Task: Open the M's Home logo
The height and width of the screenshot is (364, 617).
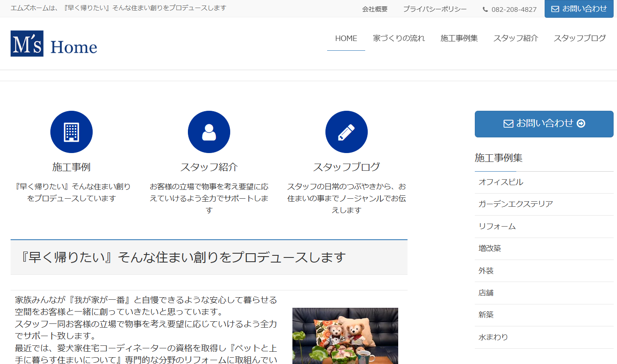Action: pyautogui.click(x=53, y=44)
